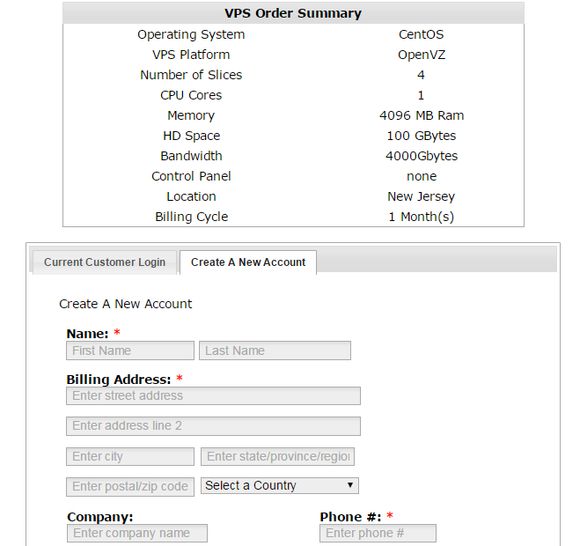Viewport: 580px width, 546px height.
Task: Click the address line 2 field
Action: [213, 426]
